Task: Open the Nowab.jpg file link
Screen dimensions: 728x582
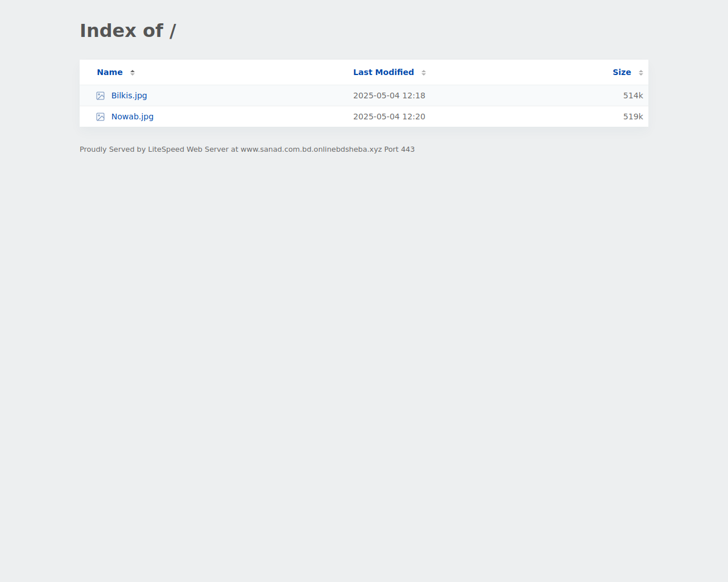Action: [x=133, y=117]
